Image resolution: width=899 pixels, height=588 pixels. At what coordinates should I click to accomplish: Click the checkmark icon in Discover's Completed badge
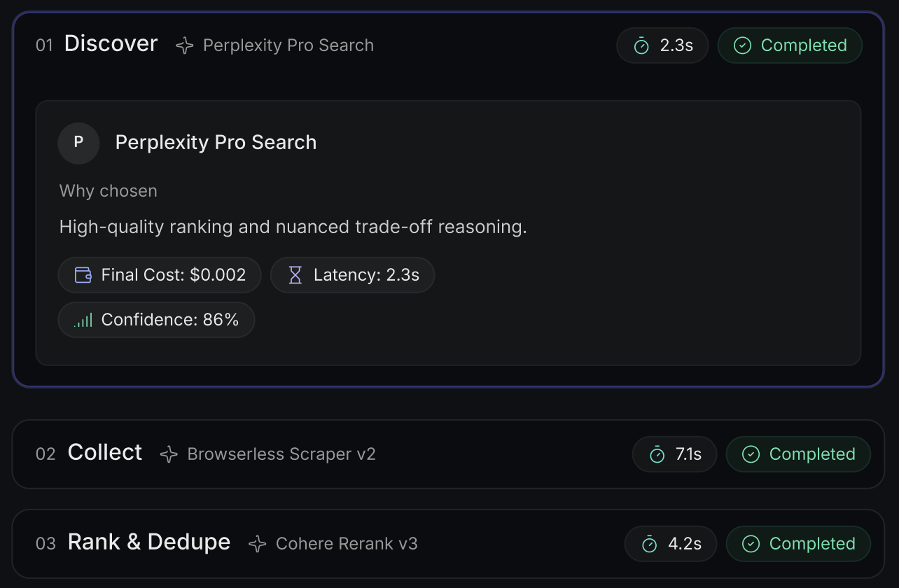[742, 46]
